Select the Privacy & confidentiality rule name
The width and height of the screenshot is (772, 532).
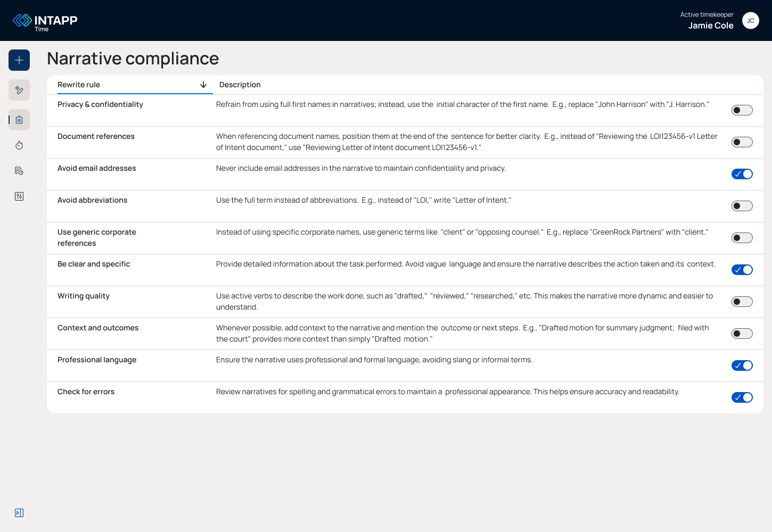tap(100, 104)
